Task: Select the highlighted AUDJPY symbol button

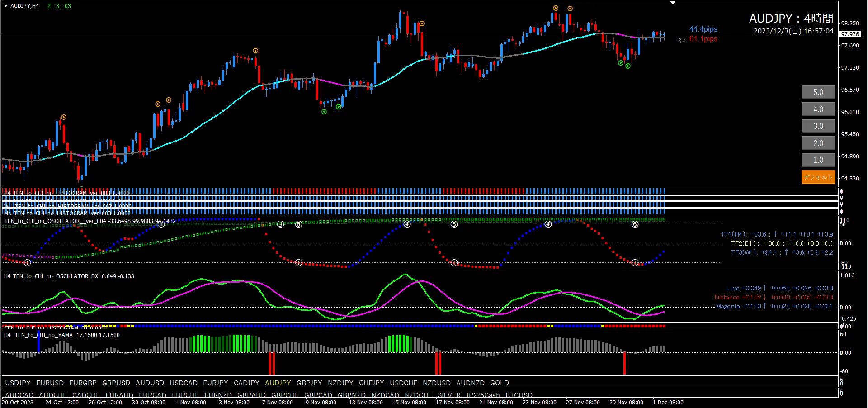Action: pos(278,383)
